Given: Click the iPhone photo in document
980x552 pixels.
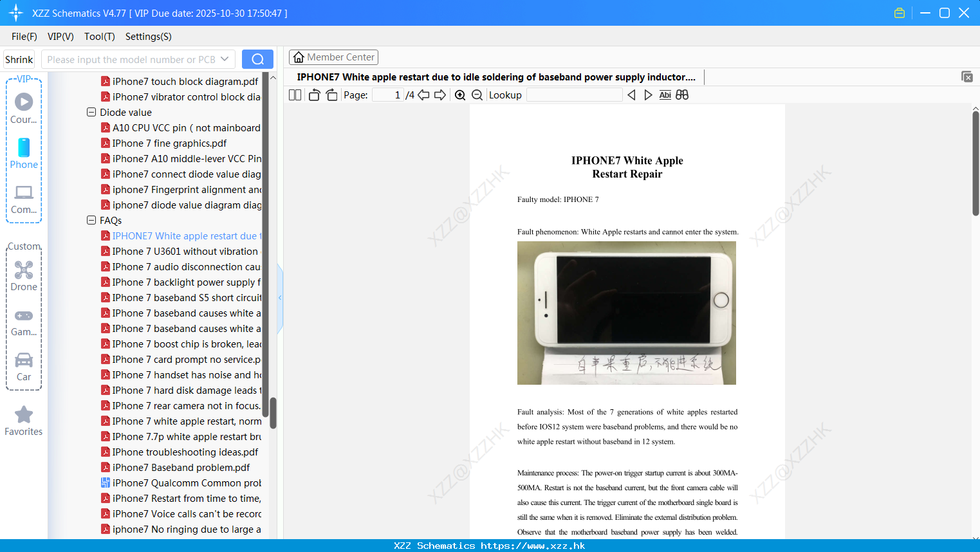Looking at the screenshot, I should 627,313.
